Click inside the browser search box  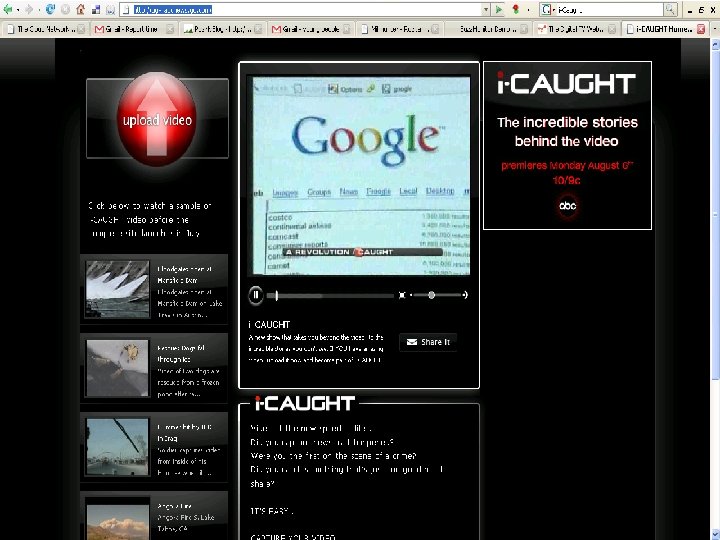pos(610,9)
